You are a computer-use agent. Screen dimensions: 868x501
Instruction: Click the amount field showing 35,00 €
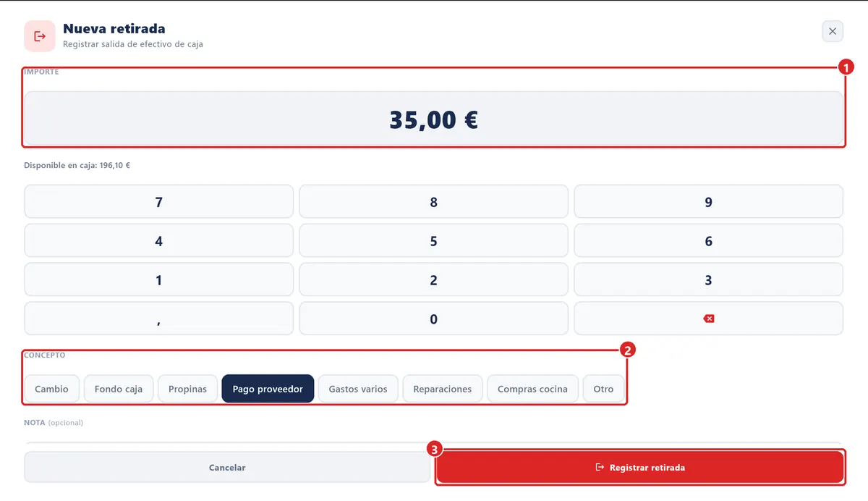[x=434, y=119]
